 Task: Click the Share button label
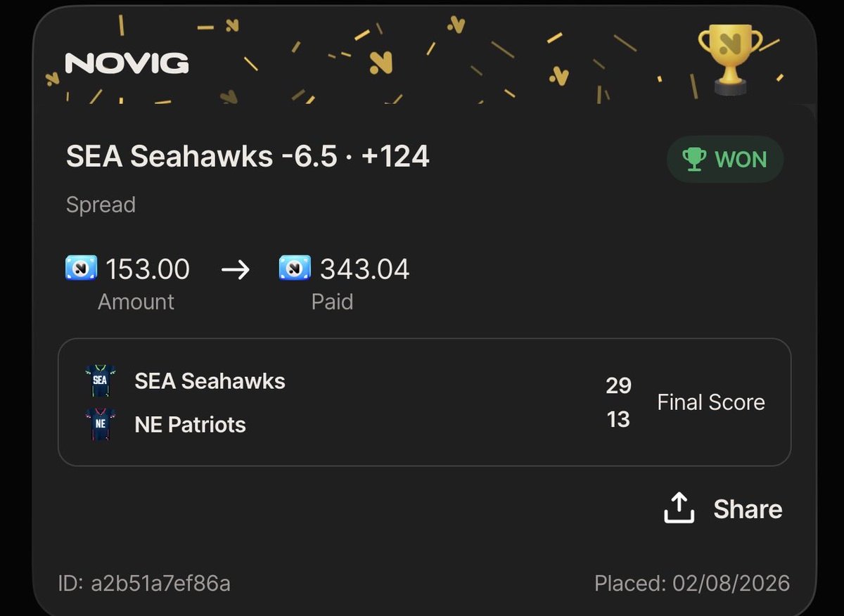tap(748, 509)
